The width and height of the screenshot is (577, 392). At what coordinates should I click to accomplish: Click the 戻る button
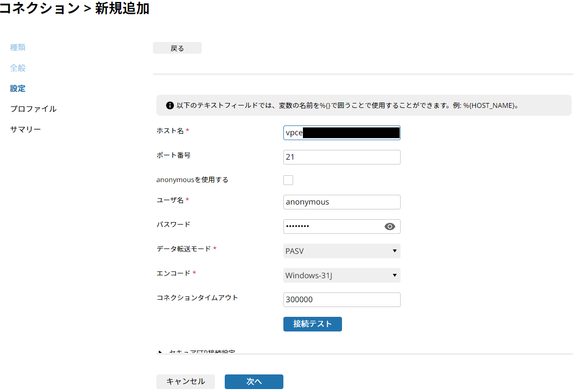coord(177,48)
